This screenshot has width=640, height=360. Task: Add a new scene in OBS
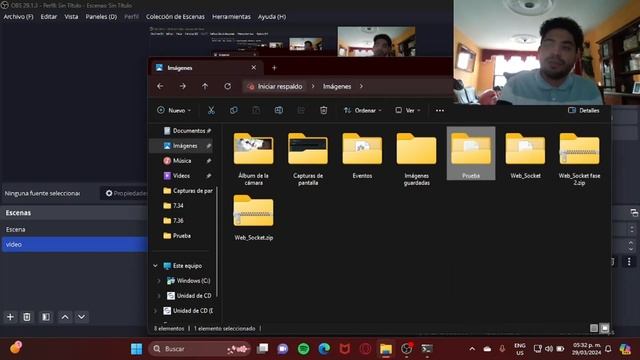click(x=10, y=317)
